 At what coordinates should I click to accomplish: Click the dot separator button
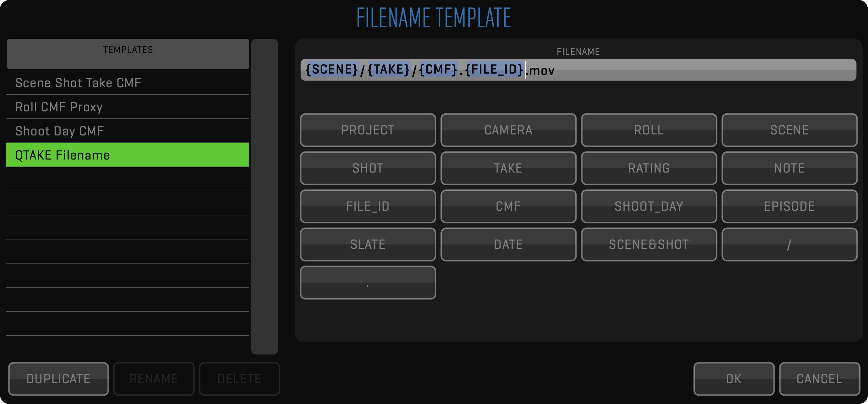click(368, 283)
